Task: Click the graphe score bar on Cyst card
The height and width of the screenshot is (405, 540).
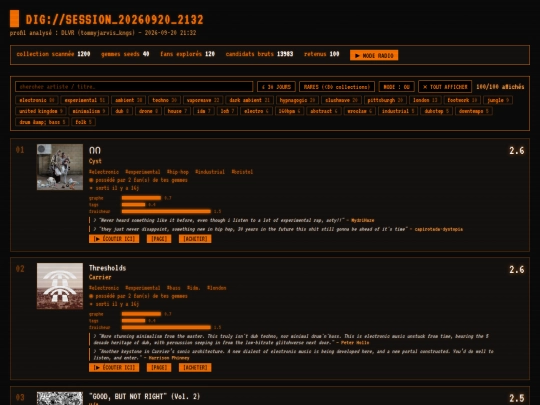Action: coord(142,198)
